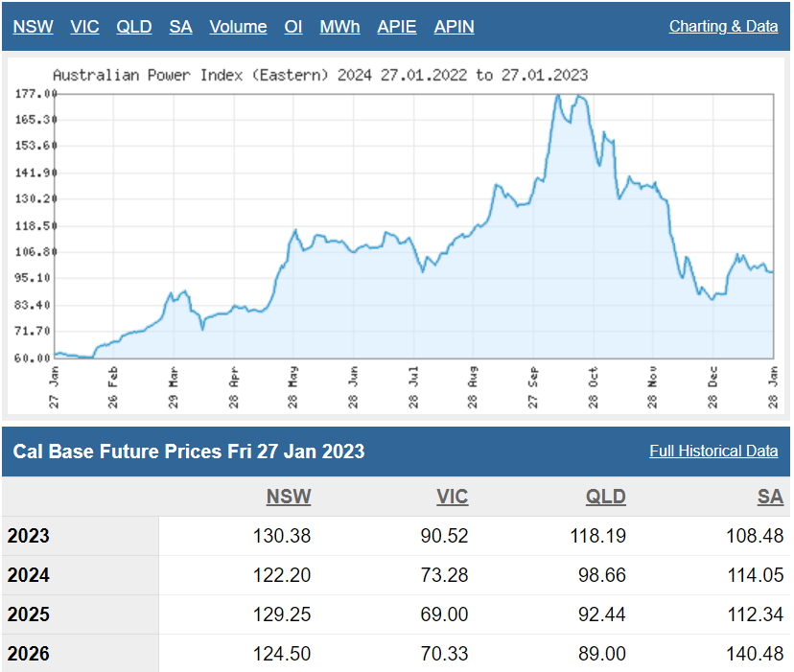This screenshot has width=794, height=672.
Task: Select the MWh tab
Action: point(339,27)
